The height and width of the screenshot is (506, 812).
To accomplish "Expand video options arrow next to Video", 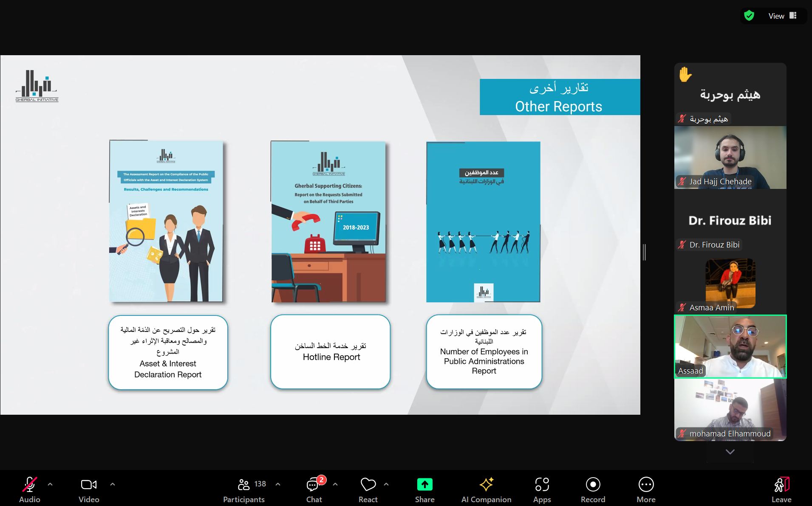I will (x=113, y=484).
